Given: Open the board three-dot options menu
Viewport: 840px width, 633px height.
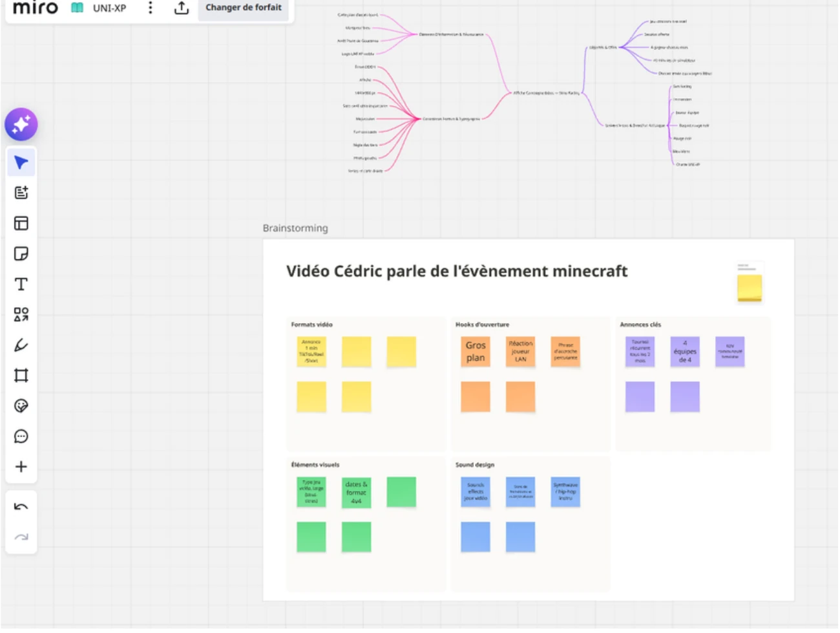Looking at the screenshot, I should click(x=151, y=8).
